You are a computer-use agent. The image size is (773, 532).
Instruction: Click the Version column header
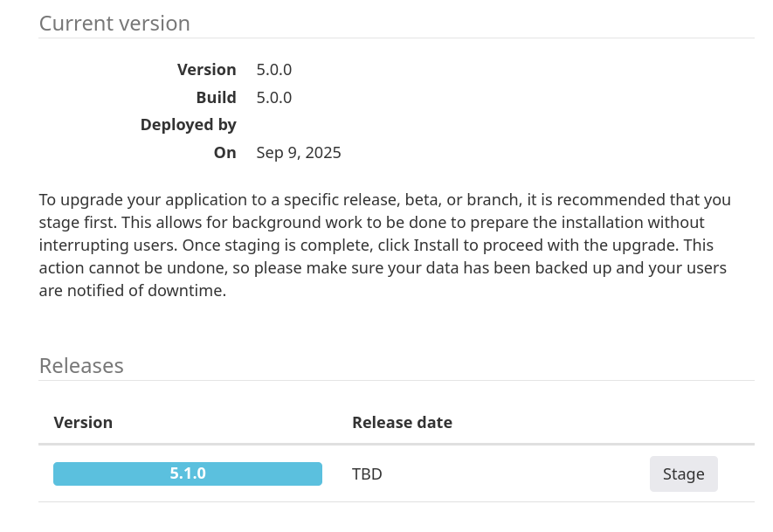click(83, 422)
